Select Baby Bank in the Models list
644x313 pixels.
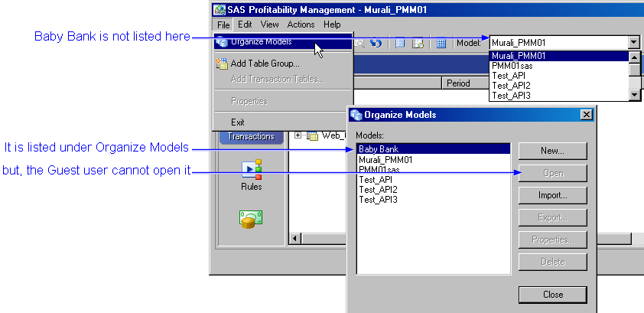click(379, 148)
